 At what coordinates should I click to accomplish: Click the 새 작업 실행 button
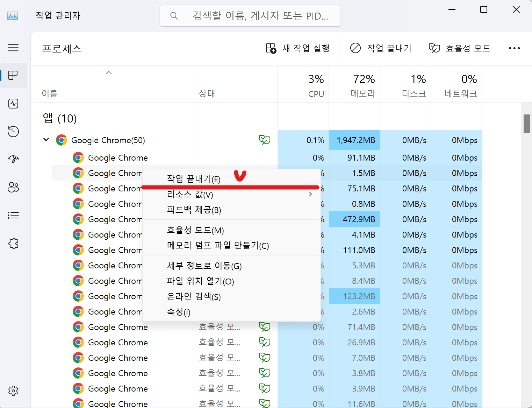pos(297,48)
